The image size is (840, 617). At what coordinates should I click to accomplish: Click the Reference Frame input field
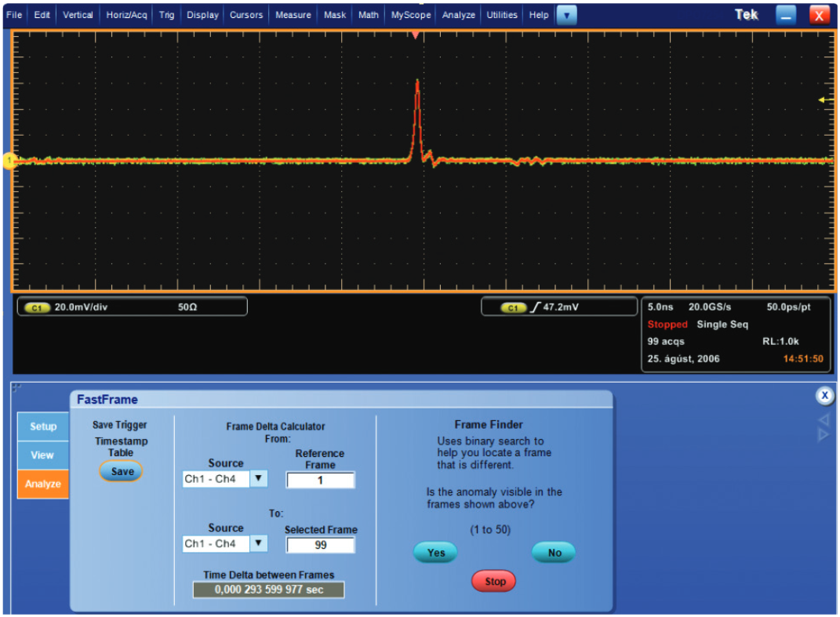point(320,480)
